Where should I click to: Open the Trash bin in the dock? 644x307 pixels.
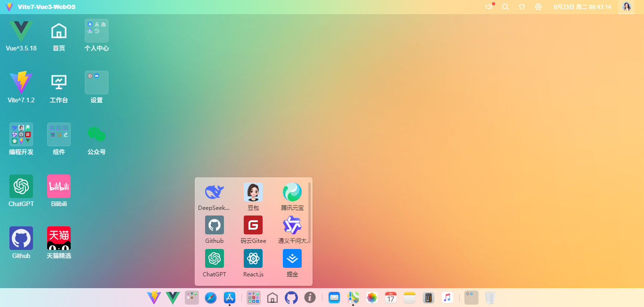pos(490,298)
